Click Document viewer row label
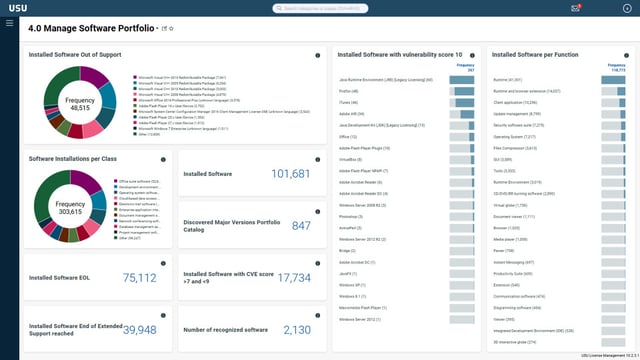This screenshot has height=360, width=640. [514, 217]
